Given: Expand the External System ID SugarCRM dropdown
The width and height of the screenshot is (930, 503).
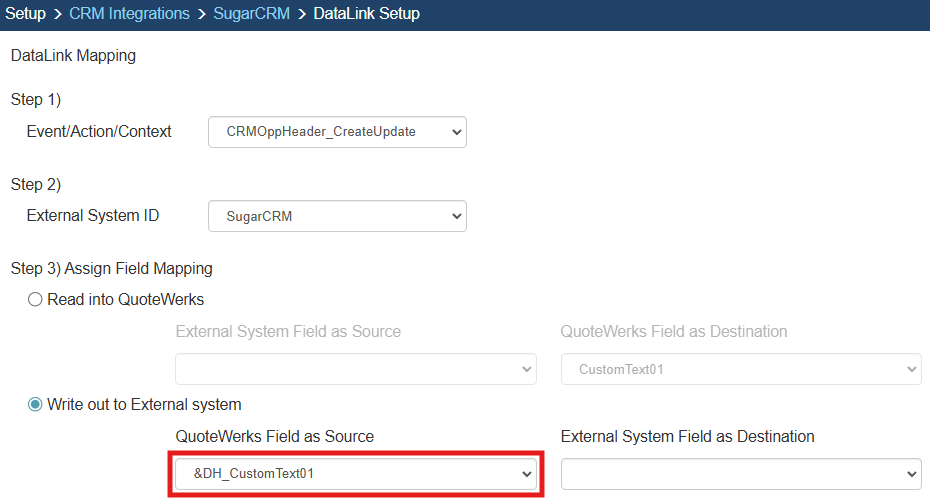Looking at the screenshot, I should tap(337, 216).
